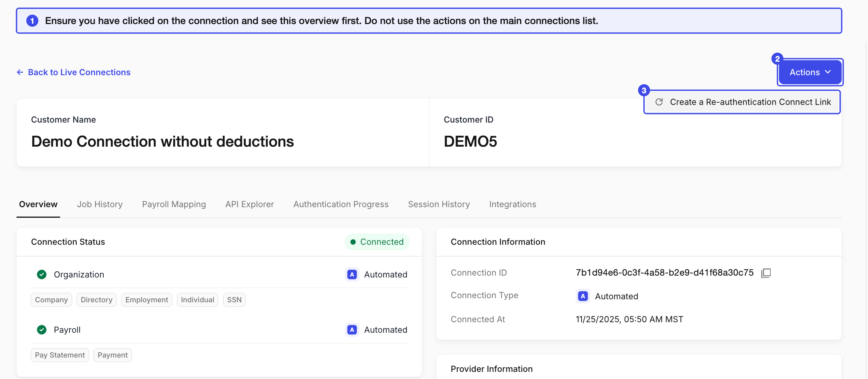Open the Payroll Mapping tab
Image resolution: width=868 pixels, height=379 pixels.
(174, 204)
